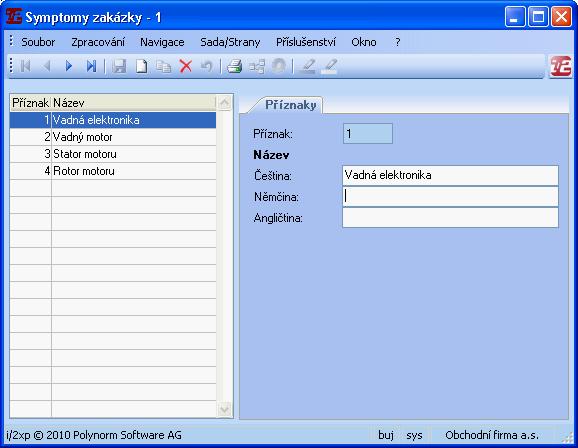Select the Rotor motoru row

113,171
